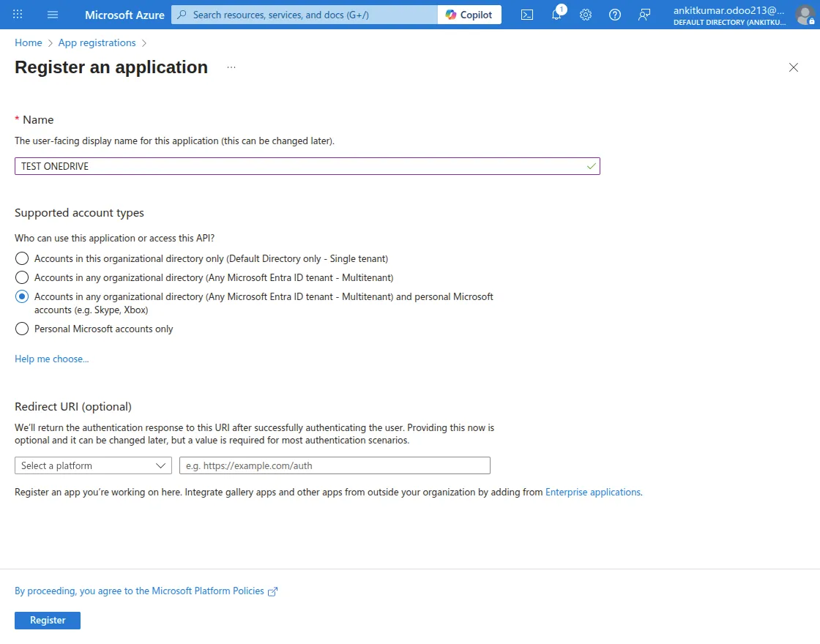Select Single tenant account type
The image size is (820, 644).
[21, 258]
